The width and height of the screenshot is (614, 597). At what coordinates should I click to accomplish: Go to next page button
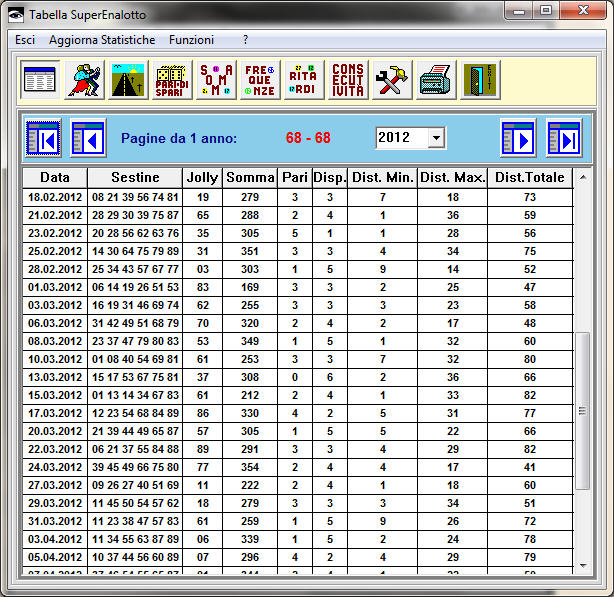click(x=518, y=138)
